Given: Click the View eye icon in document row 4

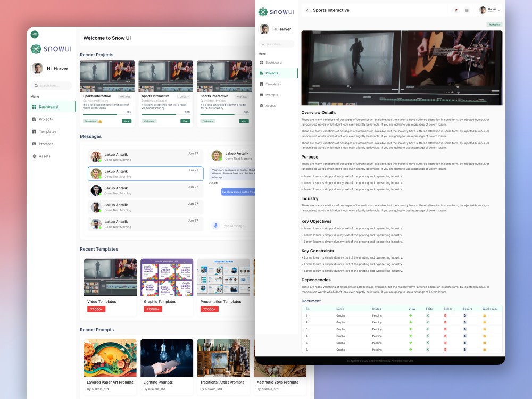Looking at the screenshot, I should [411, 336].
